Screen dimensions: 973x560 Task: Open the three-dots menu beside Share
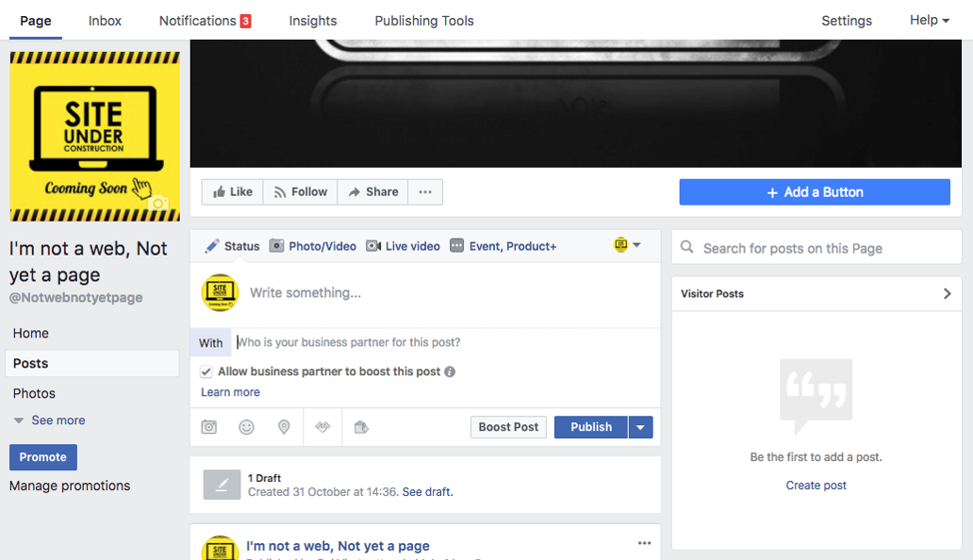point(425,192)
